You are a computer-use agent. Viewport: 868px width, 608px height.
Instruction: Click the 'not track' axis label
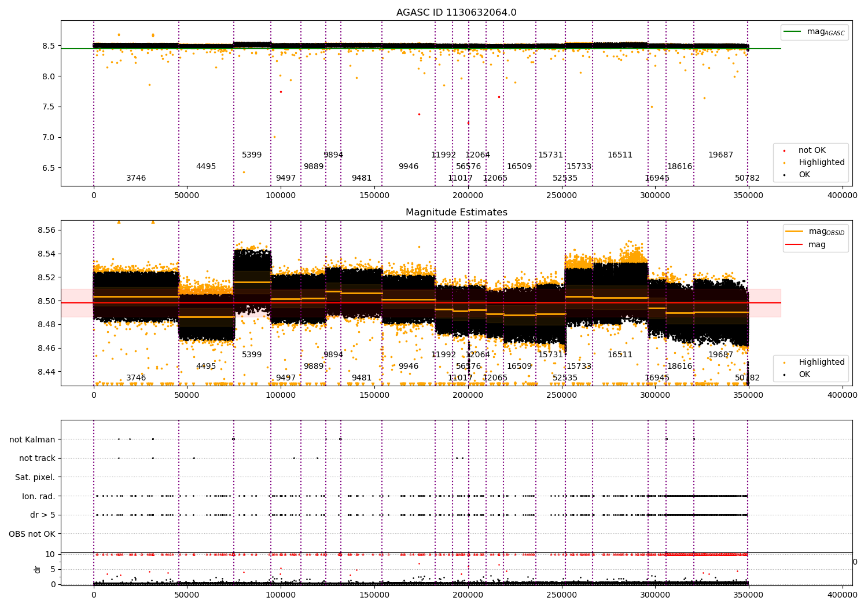click(x=37, y=458)
